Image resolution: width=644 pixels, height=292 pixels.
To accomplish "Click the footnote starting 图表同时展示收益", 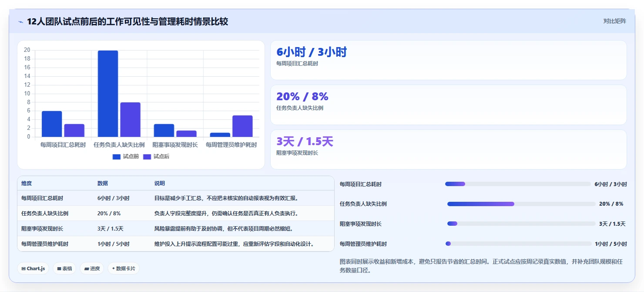I will point(481,266).
